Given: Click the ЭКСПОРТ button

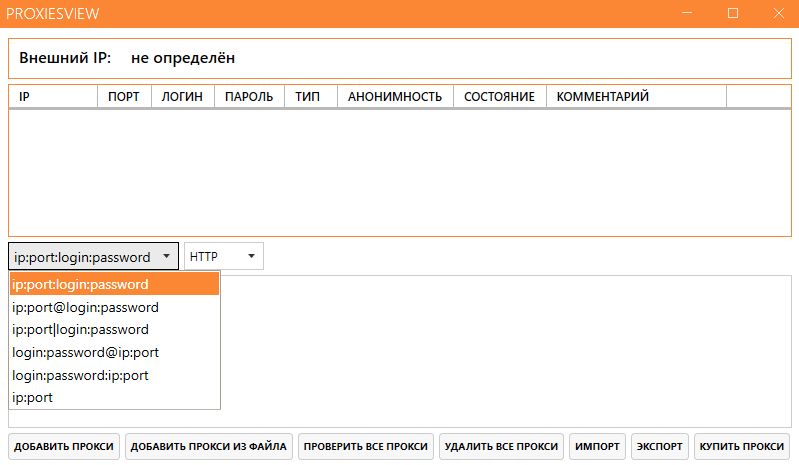Looking at the screenshot, I should (x=659, y=447).
